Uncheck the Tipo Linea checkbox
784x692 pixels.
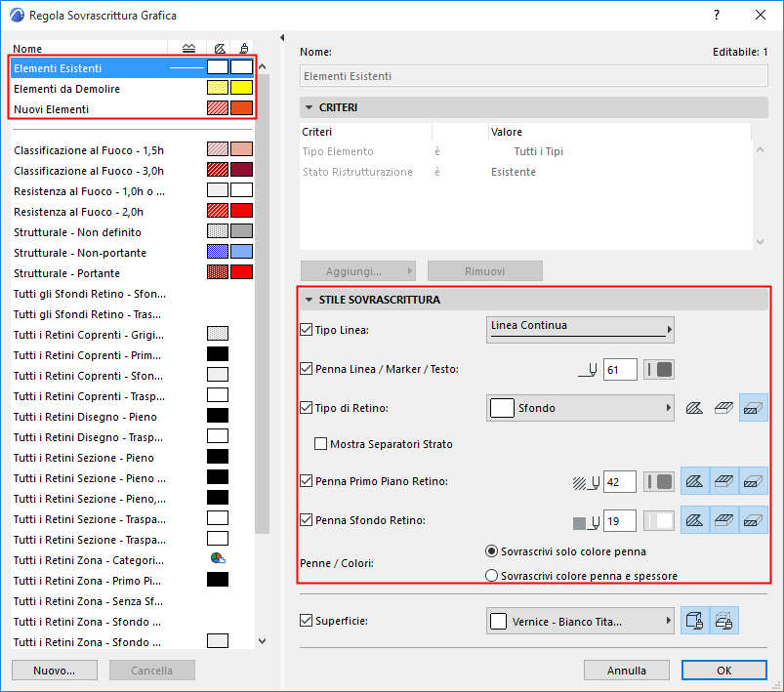[x=306, y=330]
